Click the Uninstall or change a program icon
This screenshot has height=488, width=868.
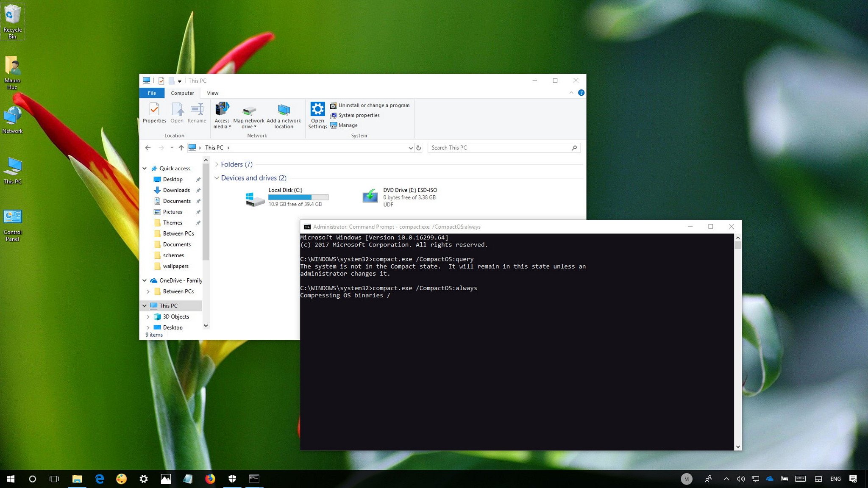pos(333,105)
